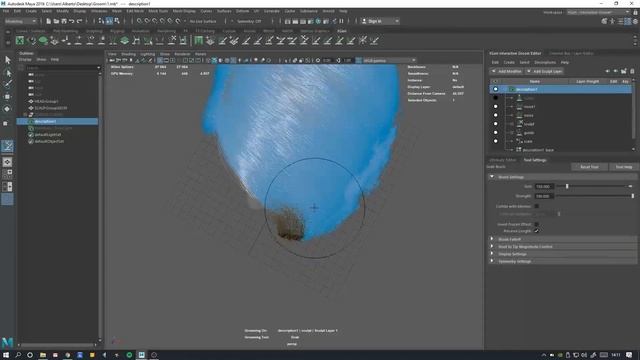Switch to four pane layout icon
Viewport: 640px width, 360px height.
pyautogui.click(x=7, y=174)
